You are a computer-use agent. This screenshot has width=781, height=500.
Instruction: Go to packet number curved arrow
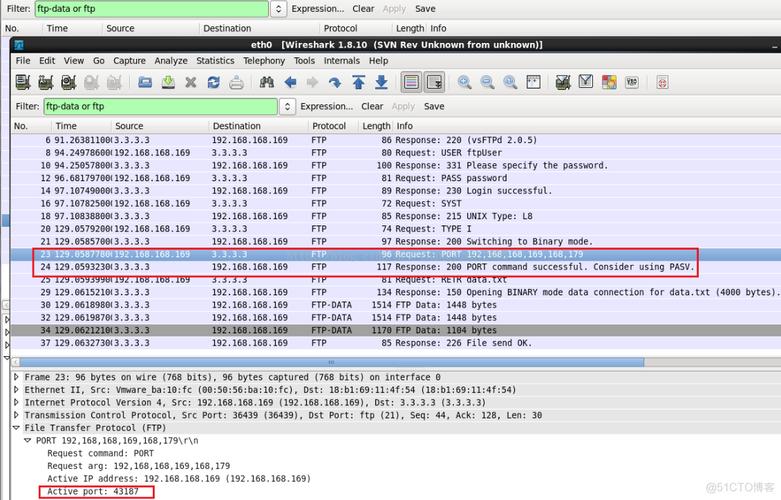click(335, 82)
